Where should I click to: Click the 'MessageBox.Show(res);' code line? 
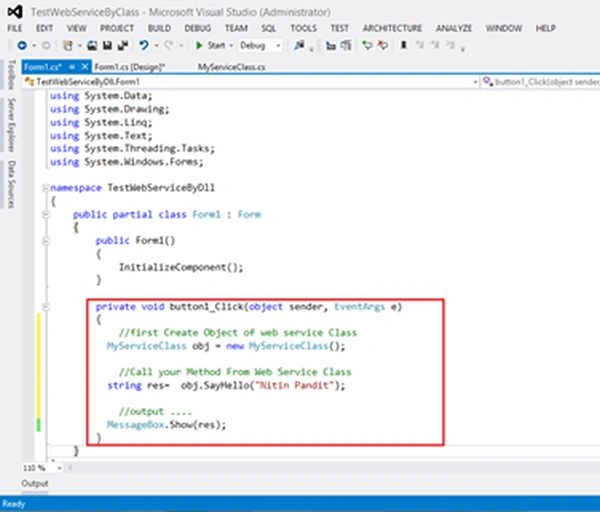(166, 425)
